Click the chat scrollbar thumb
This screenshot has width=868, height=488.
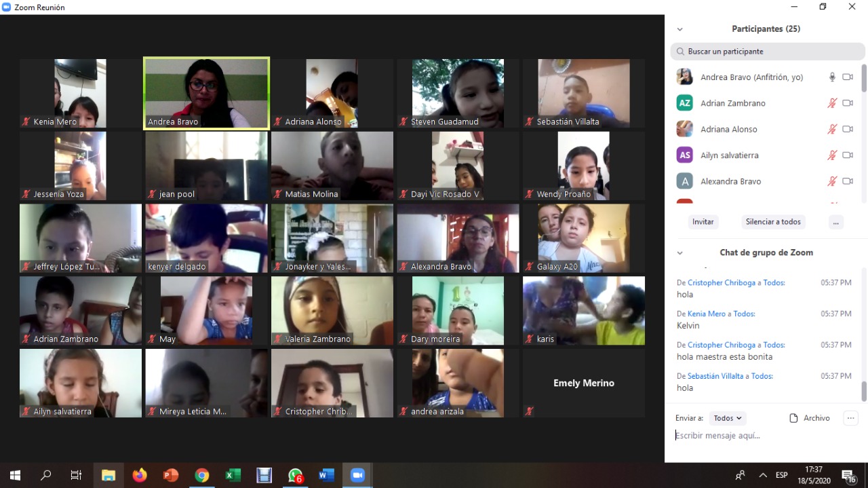point(864,392)
